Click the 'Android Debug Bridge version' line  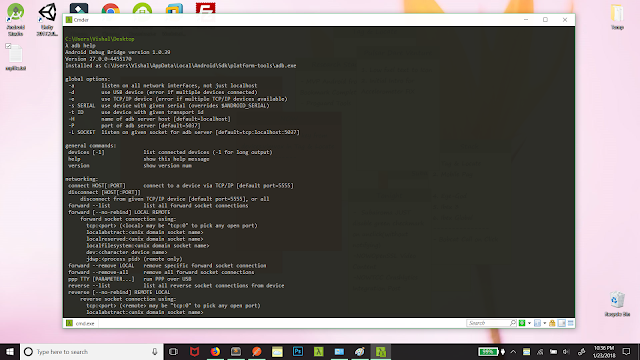pos(118,52)
